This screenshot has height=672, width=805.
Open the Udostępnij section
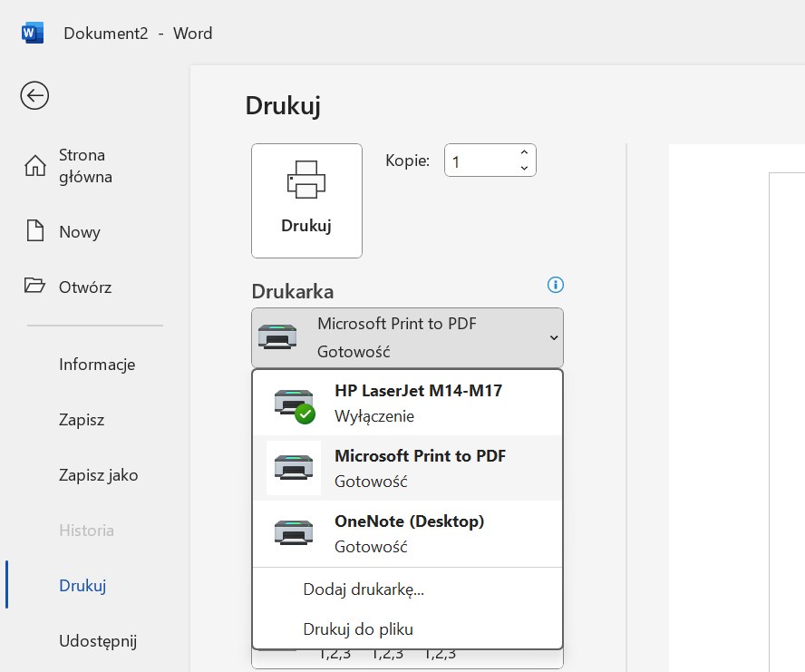(x=97, y=641)
